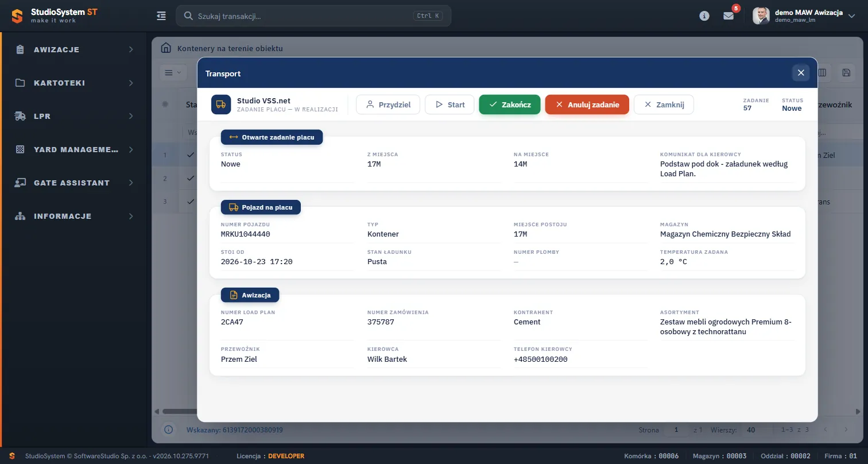Expand the KARTOTEKI chevron

coord(131,83)
